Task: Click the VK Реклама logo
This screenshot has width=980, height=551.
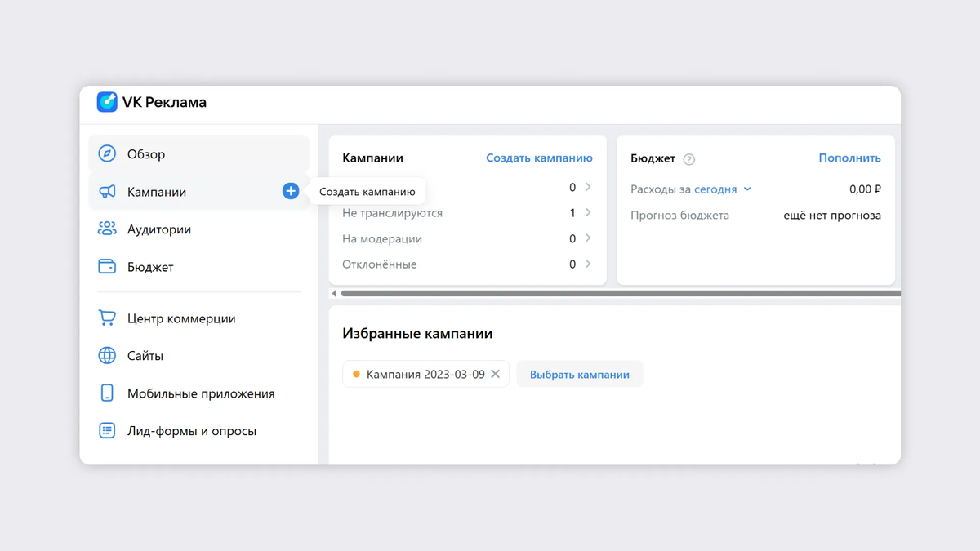Action: 152,102
